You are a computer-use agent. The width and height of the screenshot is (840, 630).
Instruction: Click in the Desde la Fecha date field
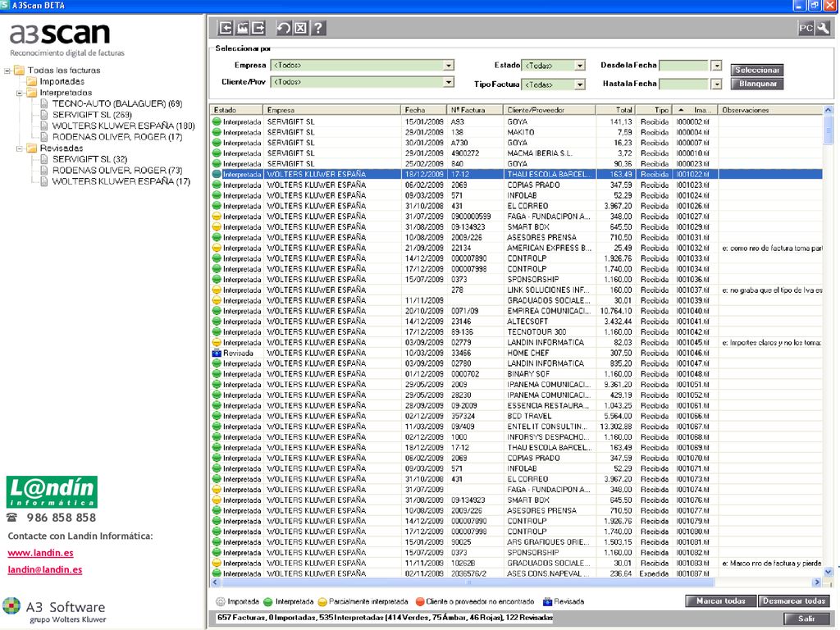(x=683, y=66)
